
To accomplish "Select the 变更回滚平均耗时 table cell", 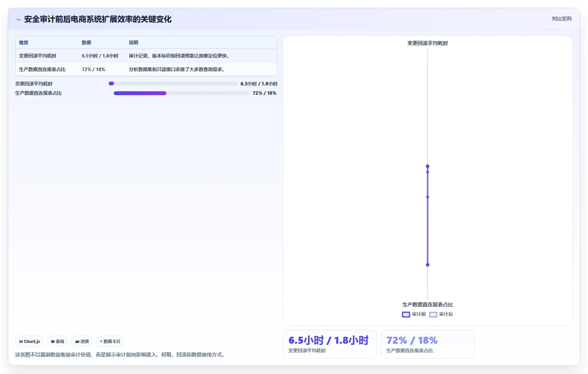I will (47, 56).
